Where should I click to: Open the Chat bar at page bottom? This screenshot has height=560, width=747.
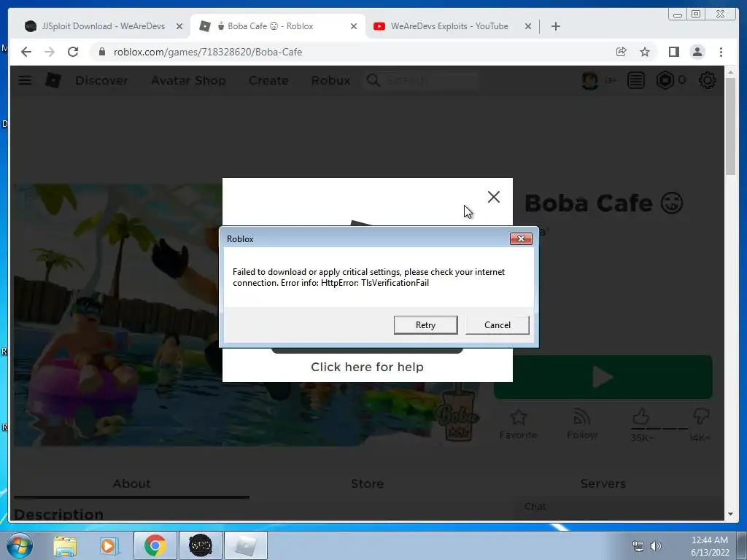tap(619, 507)
